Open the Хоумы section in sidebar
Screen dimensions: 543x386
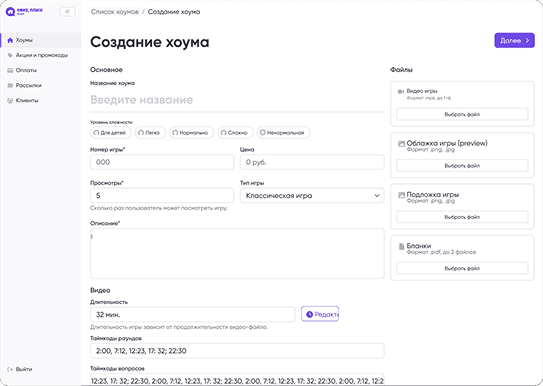coord(41,40)
